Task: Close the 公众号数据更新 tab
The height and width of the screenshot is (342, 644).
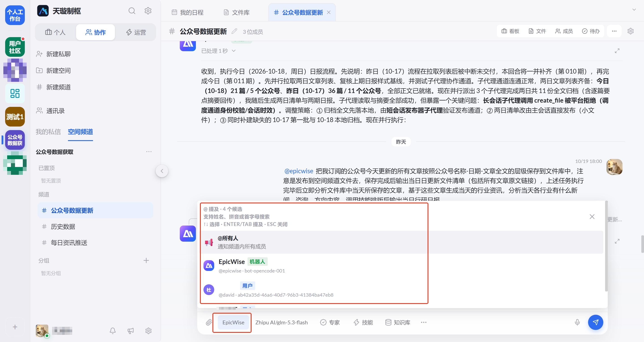Action: click(329, 12)
